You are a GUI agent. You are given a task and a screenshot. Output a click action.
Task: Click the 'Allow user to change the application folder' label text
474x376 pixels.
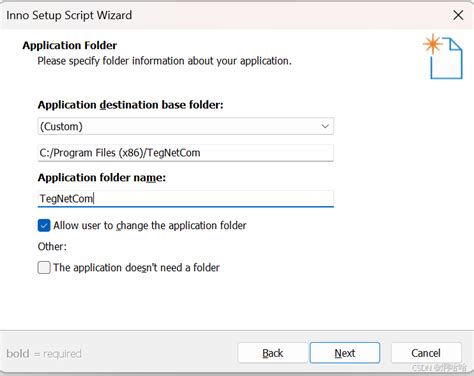tap(150, 226)
